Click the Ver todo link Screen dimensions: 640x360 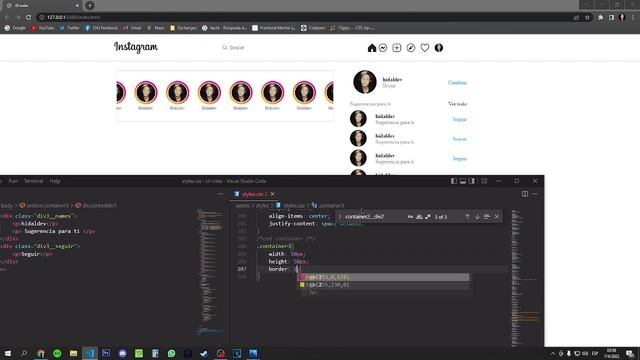(x=458, y=104)
